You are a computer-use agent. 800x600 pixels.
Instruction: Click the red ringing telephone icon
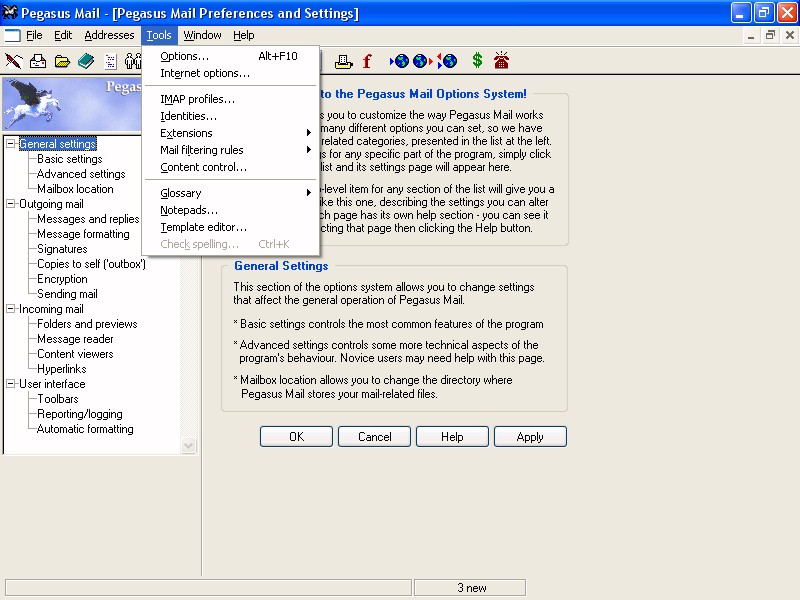502,60
